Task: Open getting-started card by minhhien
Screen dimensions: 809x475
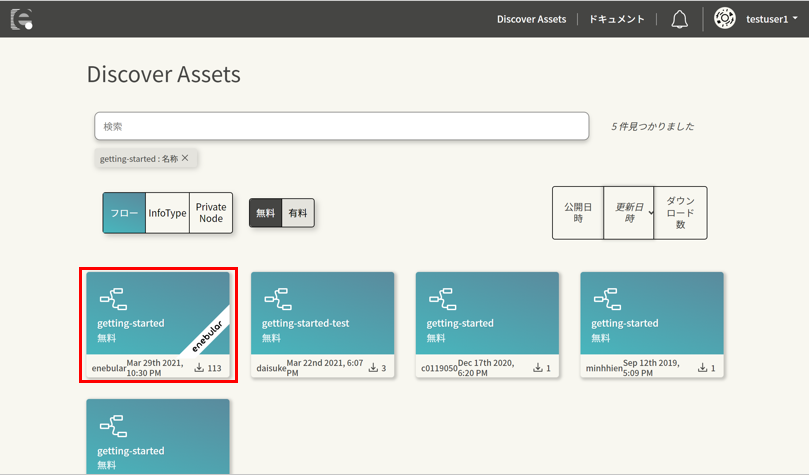Action: [x=652, y=325]
